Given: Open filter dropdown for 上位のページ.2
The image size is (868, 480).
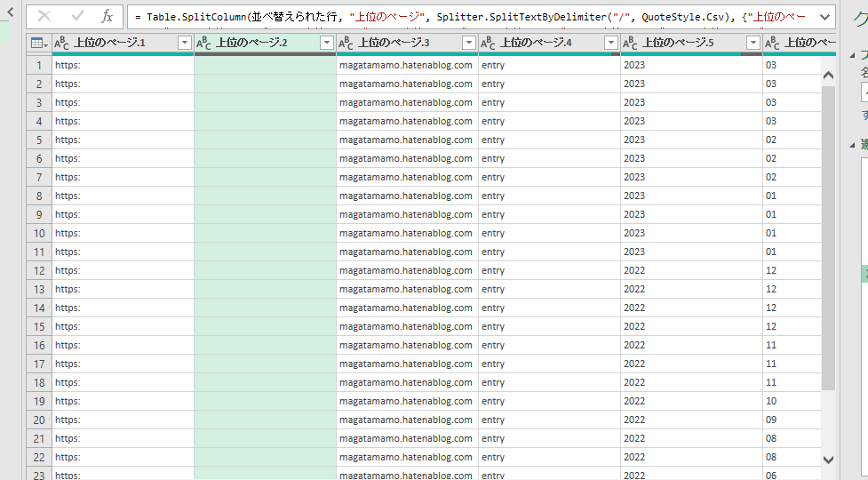Looking at the screenshot, I should click(x=327, y=43).
